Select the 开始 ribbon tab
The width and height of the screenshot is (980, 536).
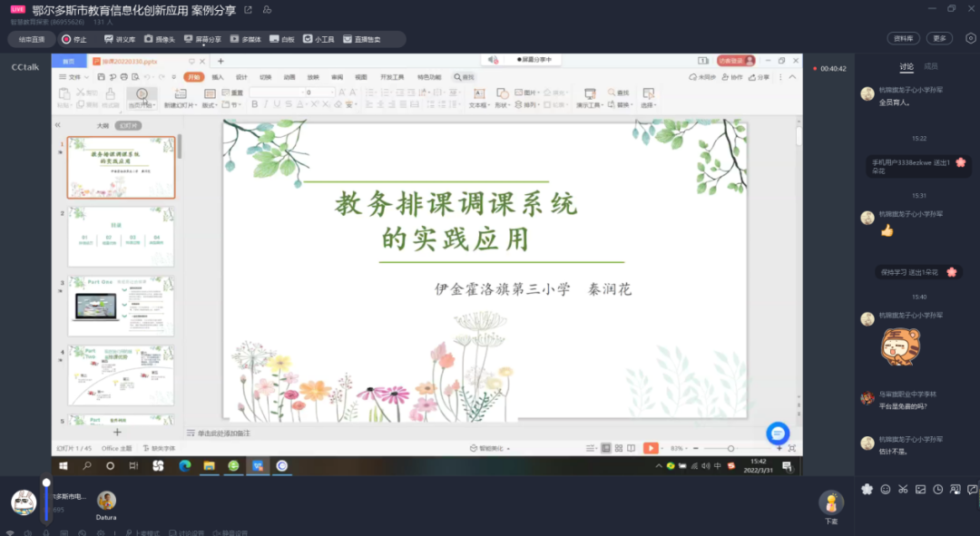(194, 77)
